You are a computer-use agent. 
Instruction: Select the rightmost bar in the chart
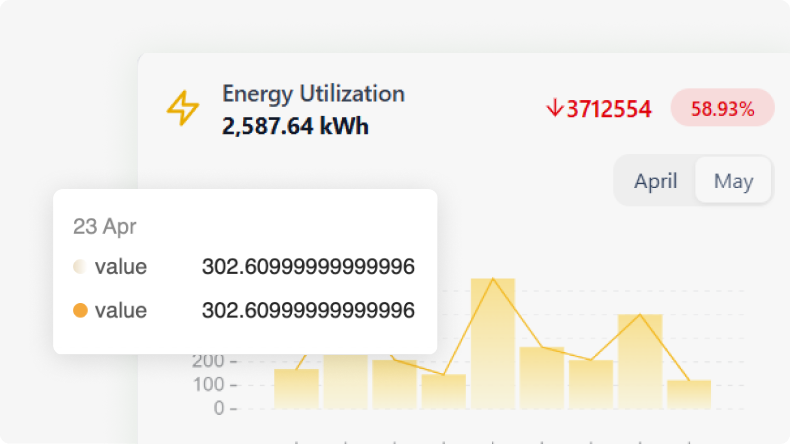(x=689, y=394)
